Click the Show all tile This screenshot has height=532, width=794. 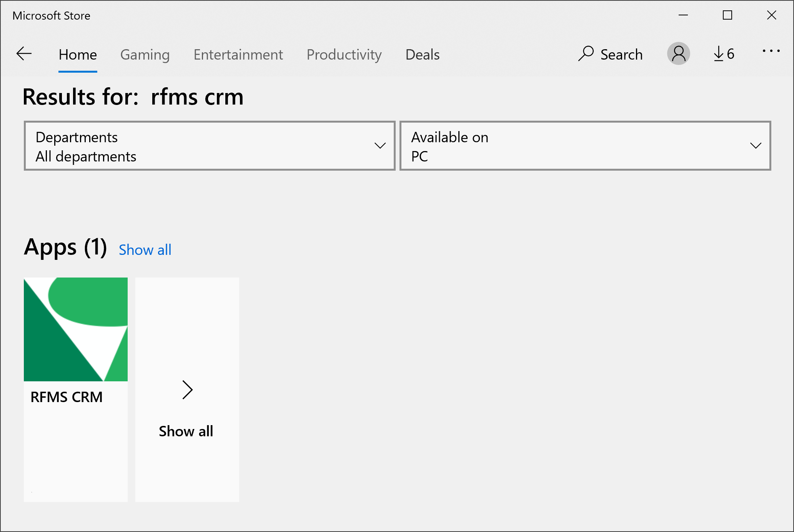click(x=187, y=389)
